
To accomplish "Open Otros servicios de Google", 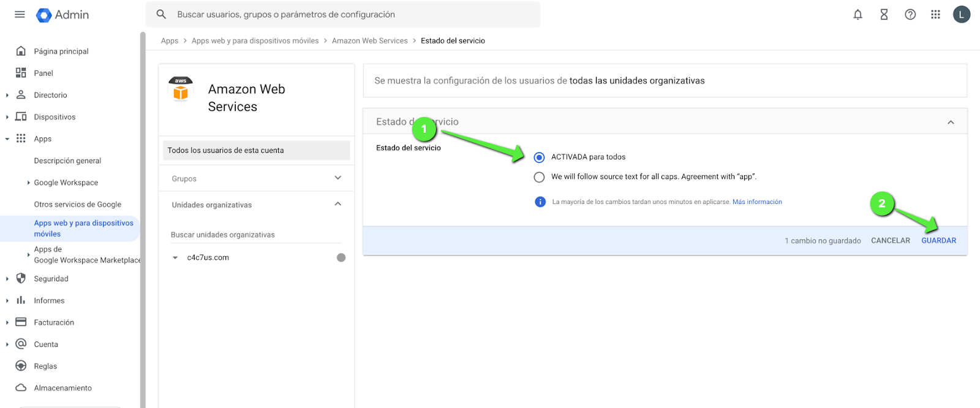I will (x=78, y=205).
